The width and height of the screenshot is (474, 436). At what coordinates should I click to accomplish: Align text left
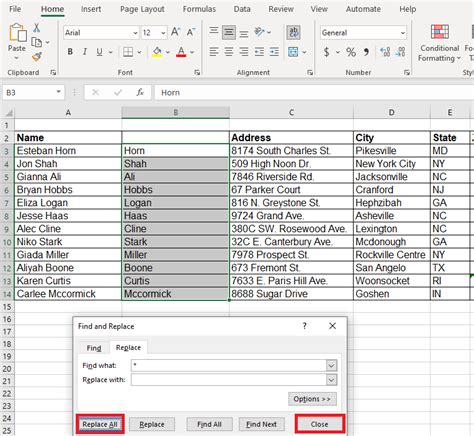[x=214, y=52]
